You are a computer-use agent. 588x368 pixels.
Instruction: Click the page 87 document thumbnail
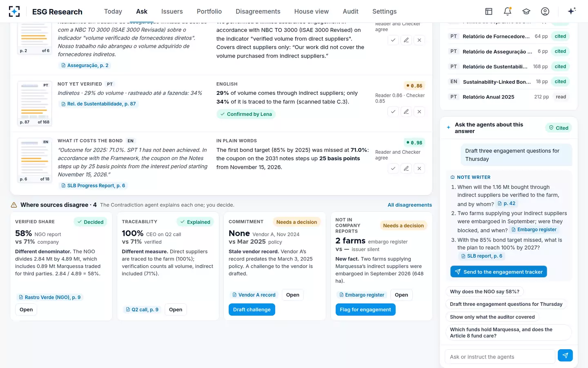pos(35,103)
